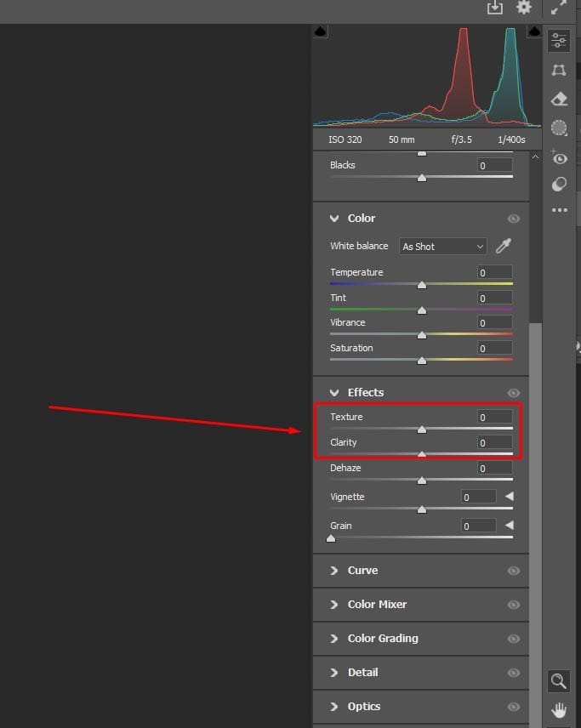Click the '50 mm' focal length text

[402, 139]
